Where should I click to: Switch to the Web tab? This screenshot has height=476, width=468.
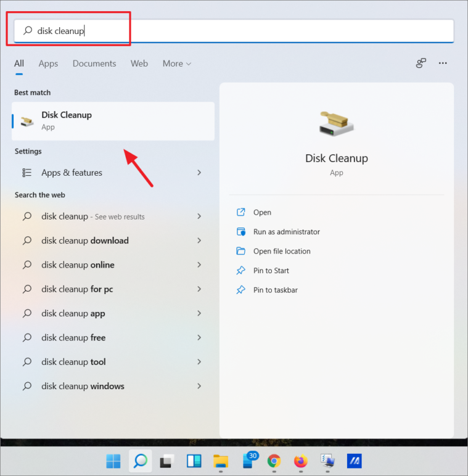[139, 64]
